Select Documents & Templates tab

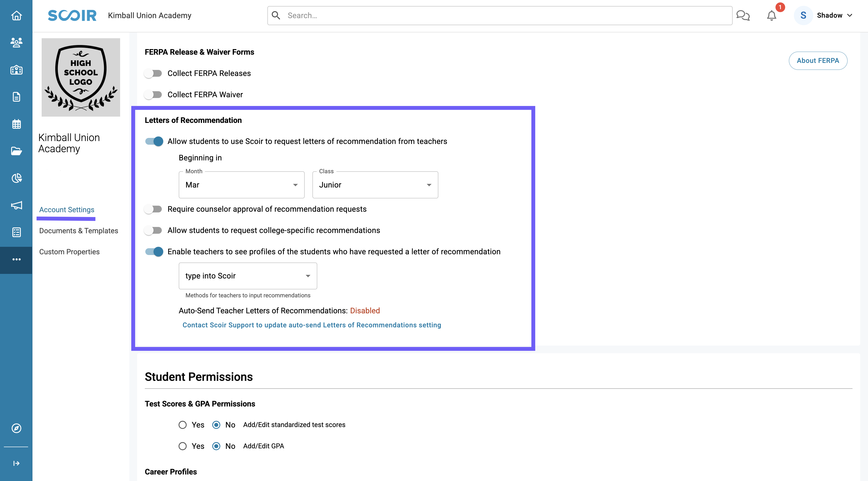click(x=78, y=231)
